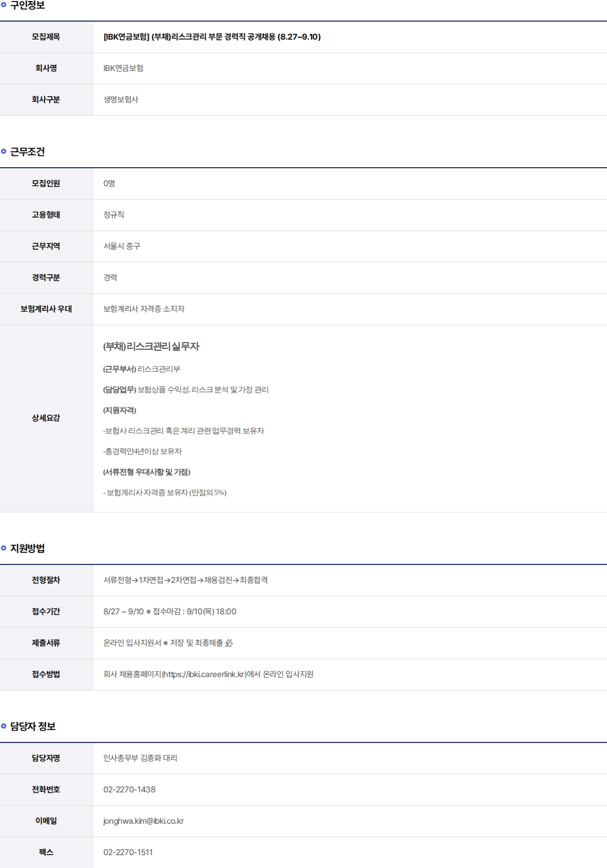Click the contact name '인사총무부 김종화 대리'
This screenshot has height=868, width=607.
pos(140,758)
